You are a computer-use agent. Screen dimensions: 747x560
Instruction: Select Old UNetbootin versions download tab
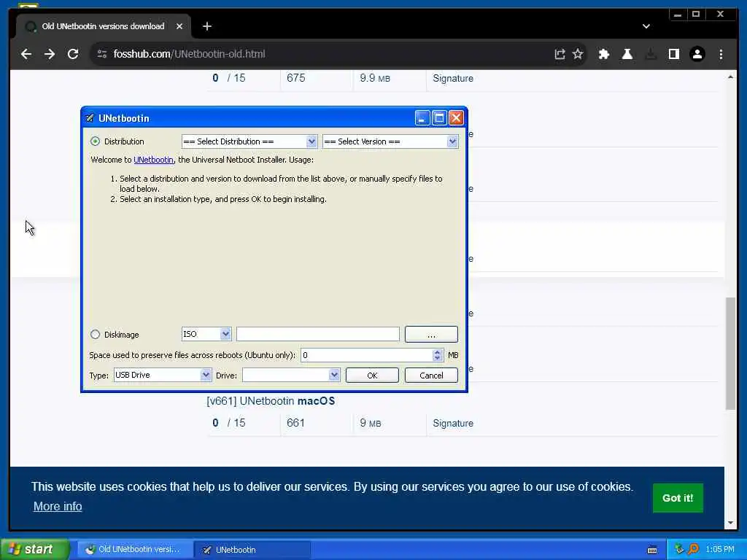103,27
